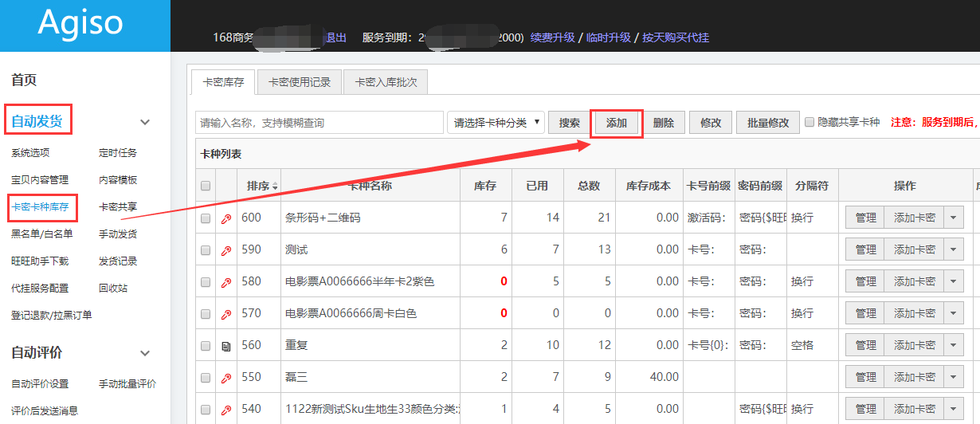Screen dimensions: 980x424
Task: Tick checkbox for row 磊三
Action: point(206,378)
